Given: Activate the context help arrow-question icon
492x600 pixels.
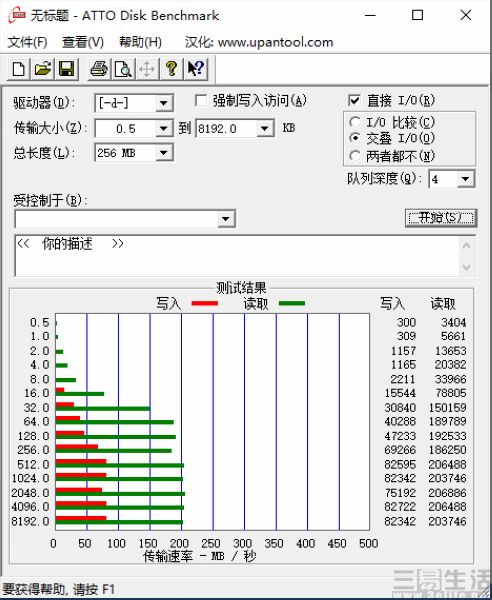Looking at the screenshot, I should point(196,69).
